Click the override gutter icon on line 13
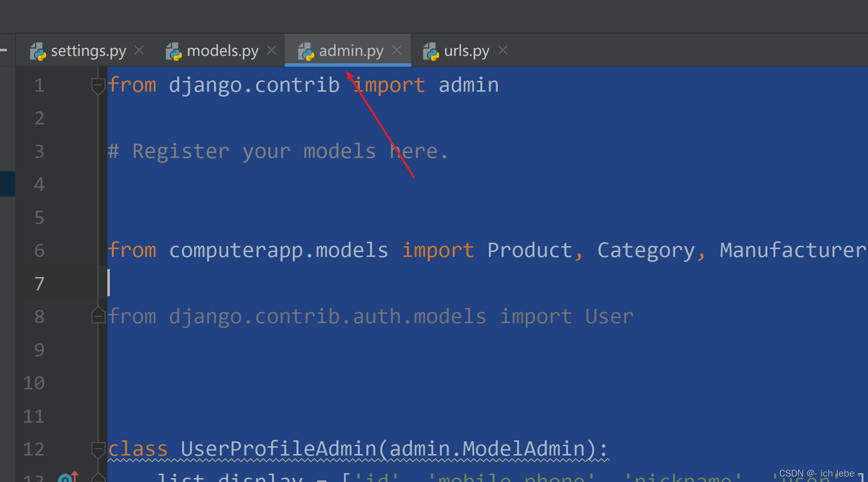This screenshot has height=482, width=868. tap(68, 477)
